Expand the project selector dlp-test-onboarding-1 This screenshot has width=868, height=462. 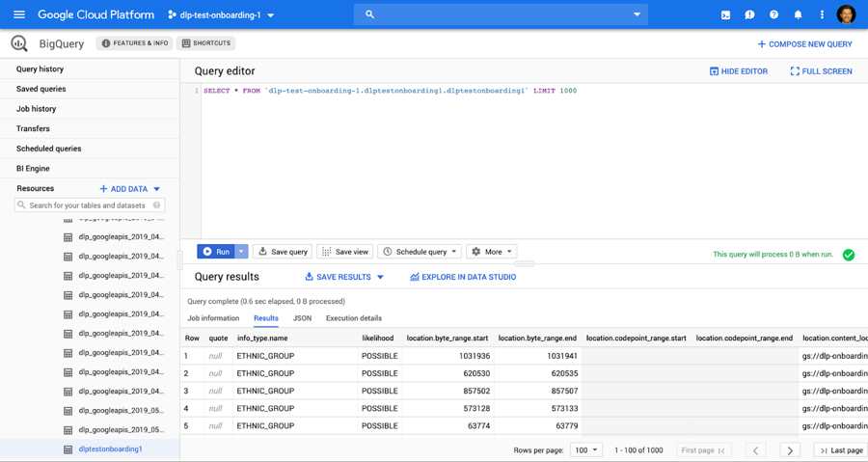tap(221, 15)
